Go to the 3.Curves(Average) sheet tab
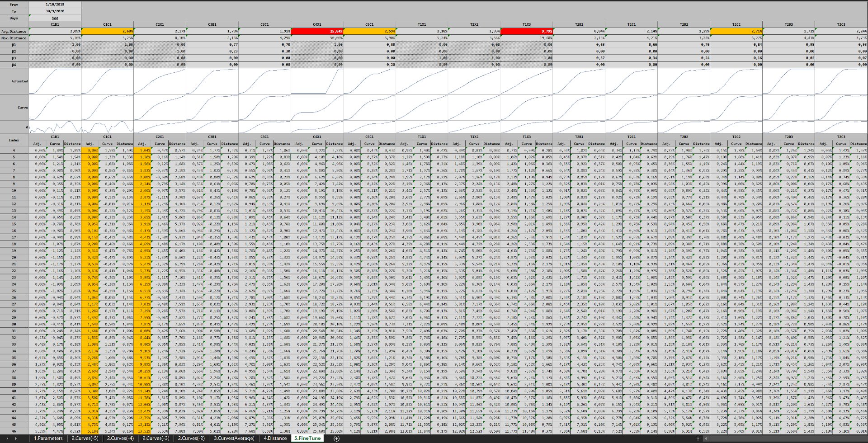This screenshot has height=443, width=868. click(x=234, y=438)
